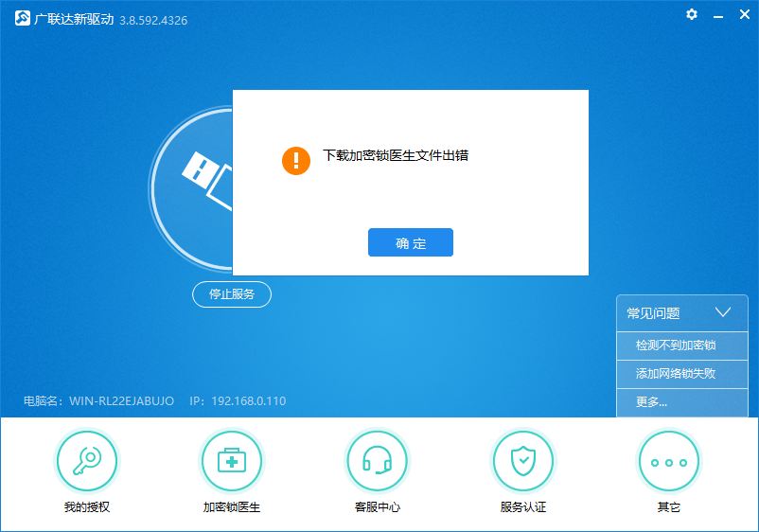759x532 pixels.
Task: Click the 广联达新驱动 title text
Action: tap(74, 19)
